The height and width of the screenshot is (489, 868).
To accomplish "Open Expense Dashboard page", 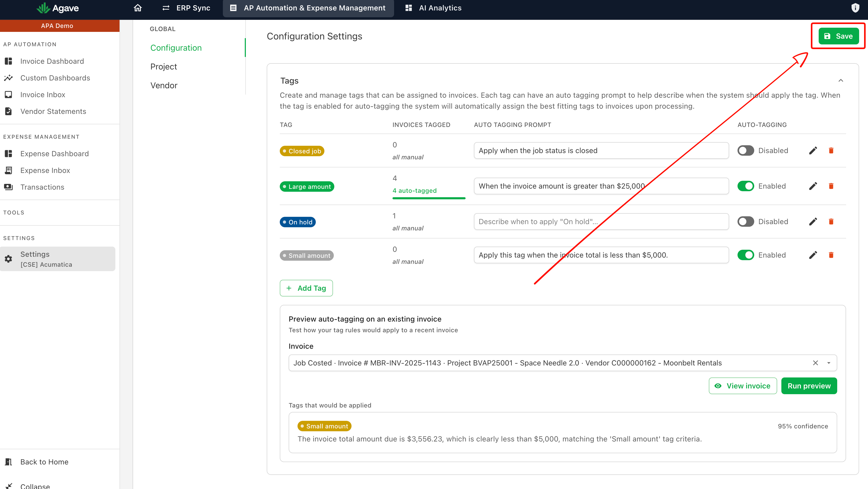I will (55, 154).
